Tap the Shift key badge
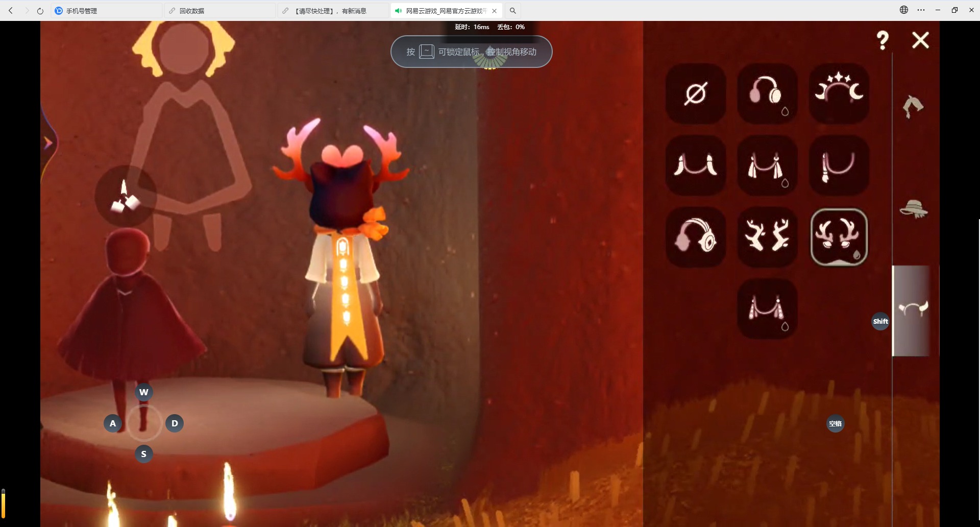The height and width of the screenshot is (527, 980). click(x=880, y=321)
